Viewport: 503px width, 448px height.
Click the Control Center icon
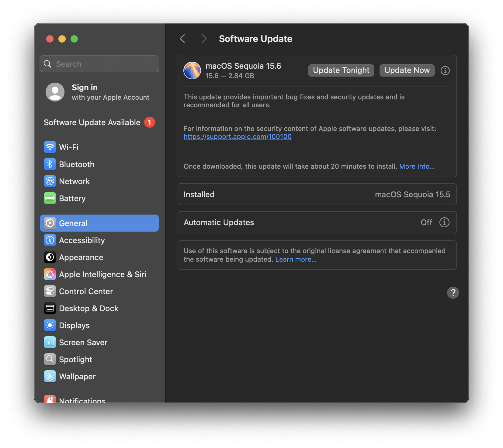(50, 291)
